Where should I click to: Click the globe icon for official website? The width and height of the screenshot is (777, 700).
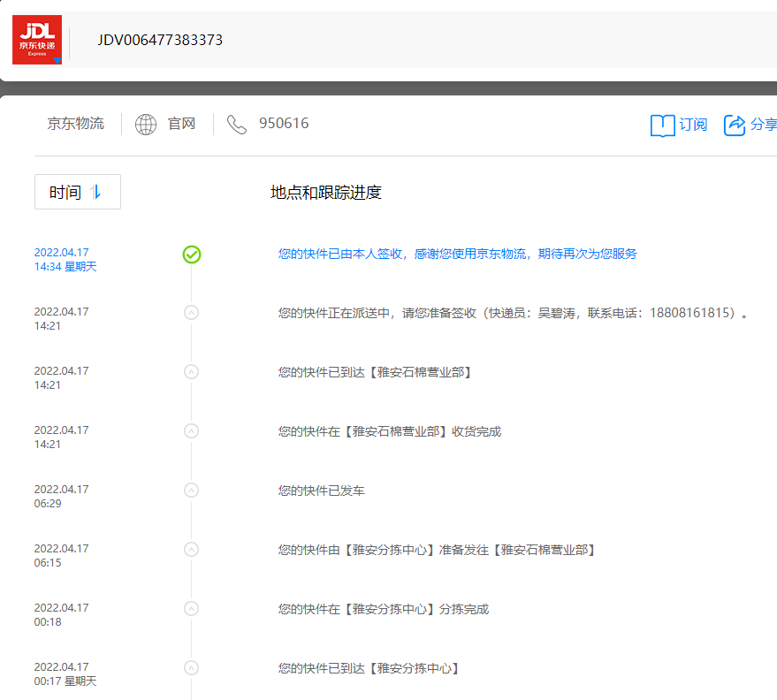[x=146, y=125]
